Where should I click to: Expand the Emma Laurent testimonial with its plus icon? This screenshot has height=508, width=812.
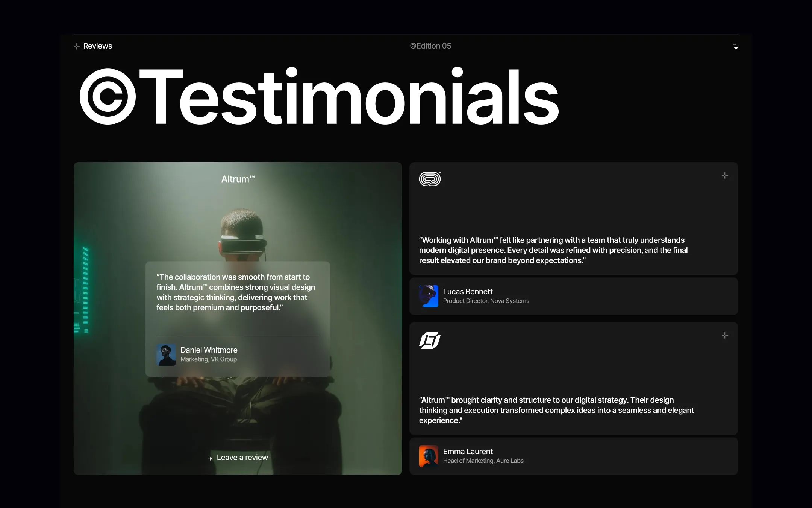[x=725, y=335]
